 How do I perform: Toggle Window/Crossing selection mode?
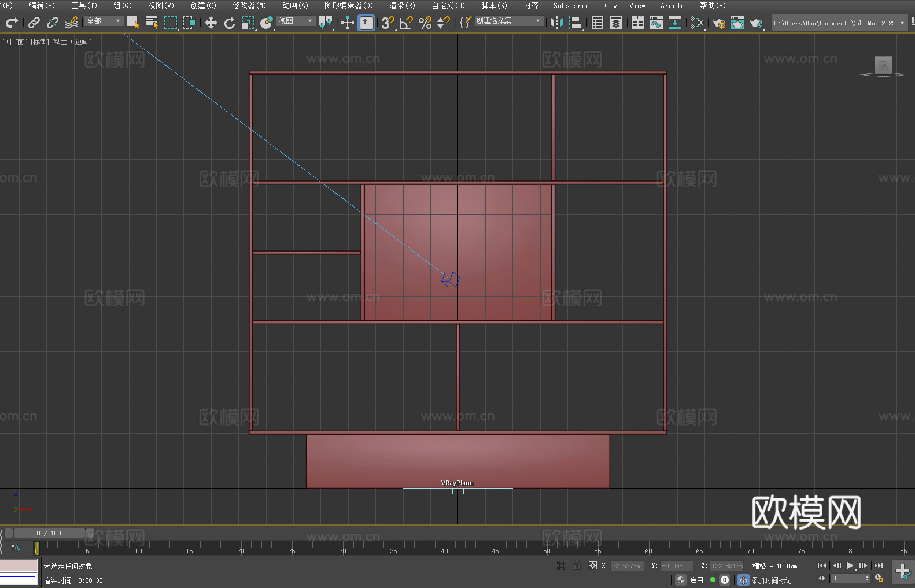[x=189, y=23]
